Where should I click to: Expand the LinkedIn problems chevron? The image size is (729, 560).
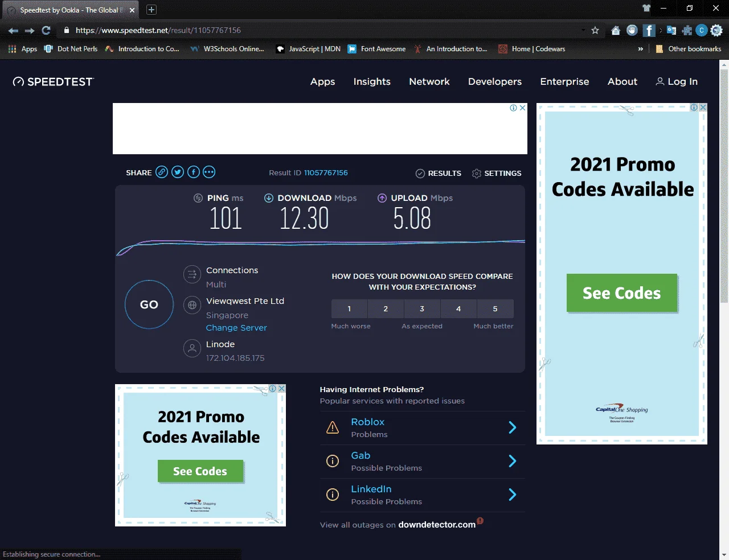[x=513, y=495]
